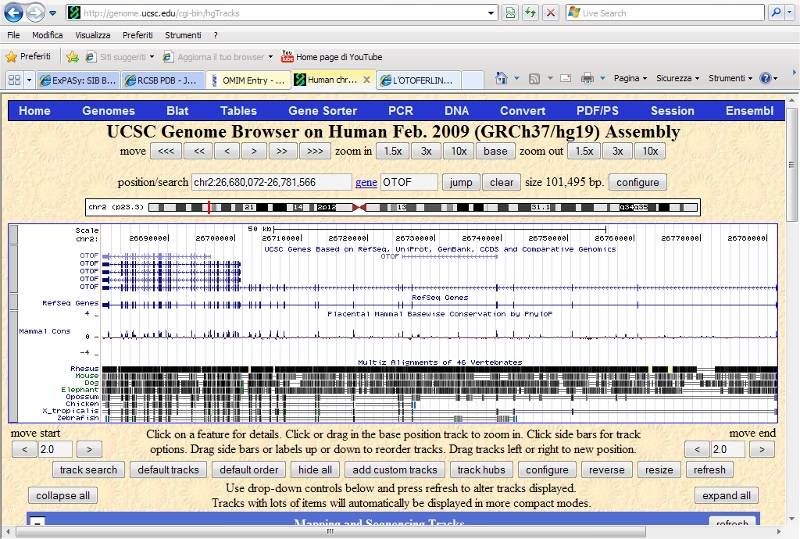This screenshot has height=539, width=800.
Task: Click move far right >>> button
Action: (x=315, y=151)
